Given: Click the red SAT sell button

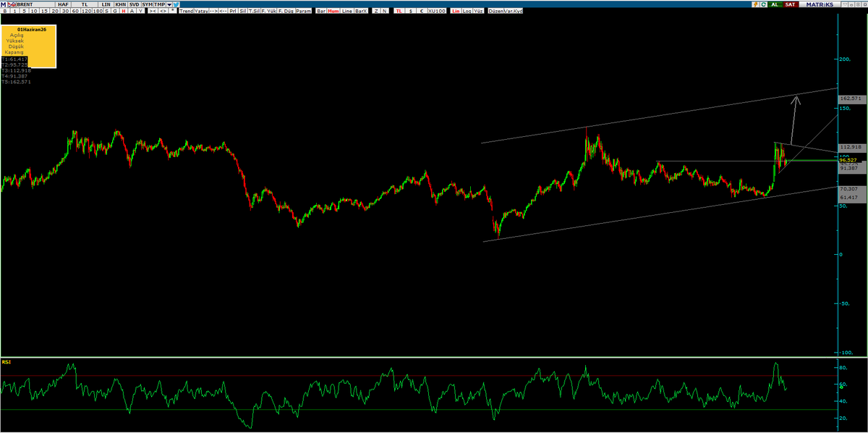Looking at the screenshot, I should (791, 4).
